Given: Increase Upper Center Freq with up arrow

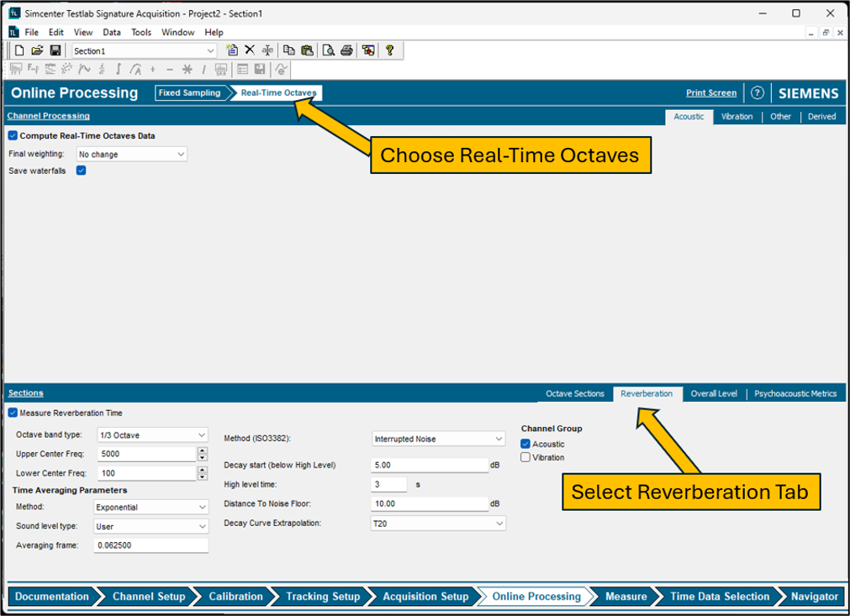Looking at the screenshot, I should tap(202, 450).
